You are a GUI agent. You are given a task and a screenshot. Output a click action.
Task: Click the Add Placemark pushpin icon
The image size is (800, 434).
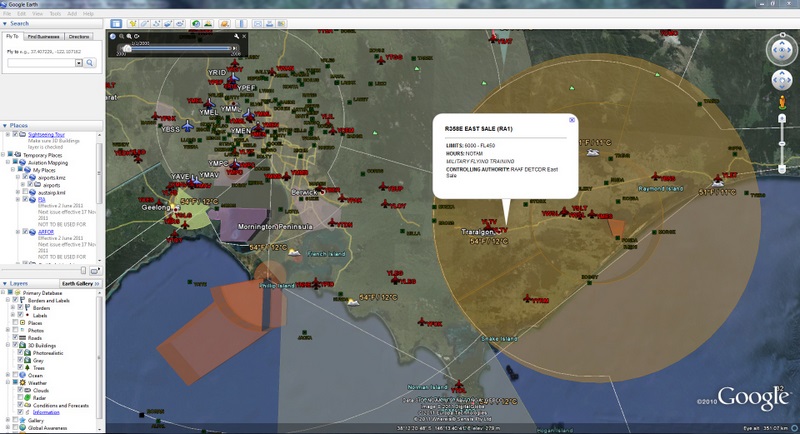133,23
